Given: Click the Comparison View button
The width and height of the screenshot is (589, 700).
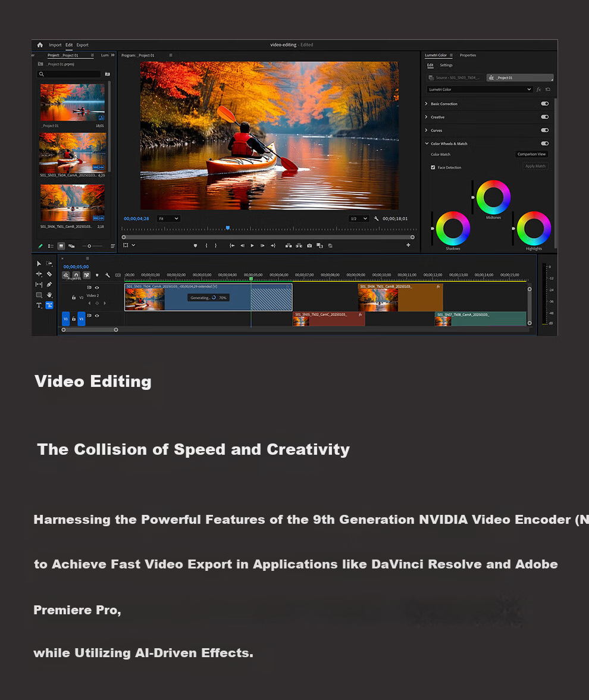Looking at the screenshot, I should pyautogui.click(x=531, y=154).
